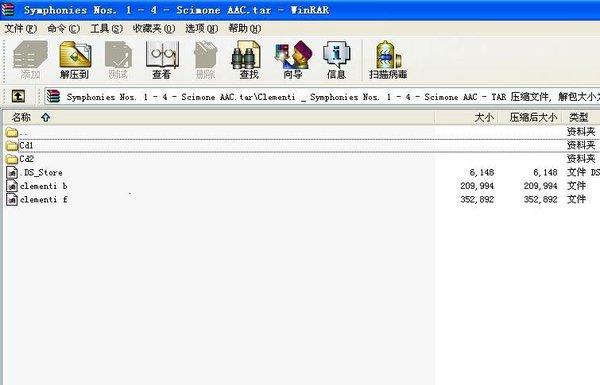Select the parent '..' folder icon

tap(12, 132)
